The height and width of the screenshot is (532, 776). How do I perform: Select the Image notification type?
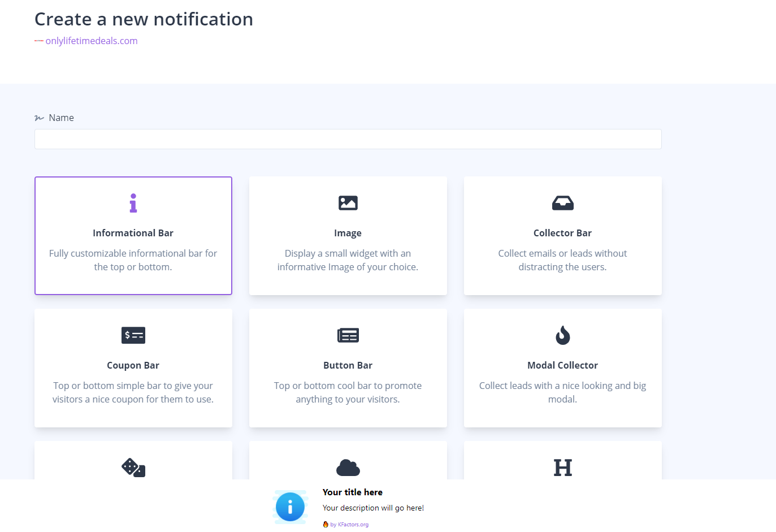pyautogui.click(x=348, y=236)
